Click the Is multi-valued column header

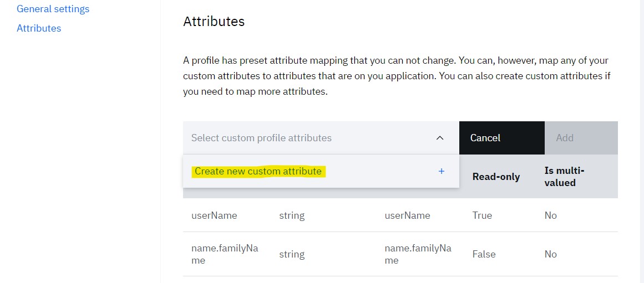tap(565, 177)
